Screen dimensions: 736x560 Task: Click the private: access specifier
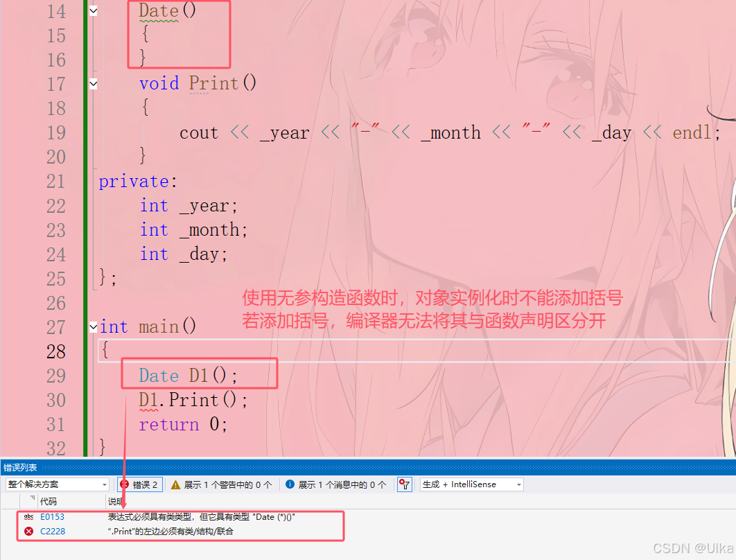click(x=138, y=182)
